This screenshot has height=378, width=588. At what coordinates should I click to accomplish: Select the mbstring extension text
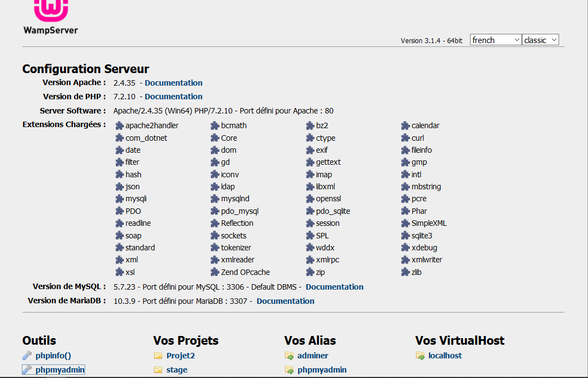(x=426, y=187)
